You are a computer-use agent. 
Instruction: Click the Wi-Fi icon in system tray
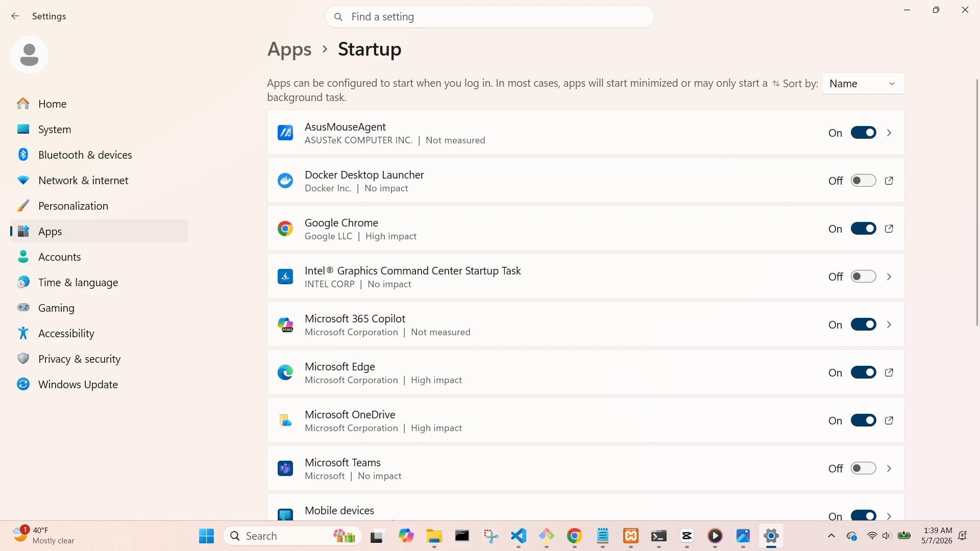click(872, 536)
